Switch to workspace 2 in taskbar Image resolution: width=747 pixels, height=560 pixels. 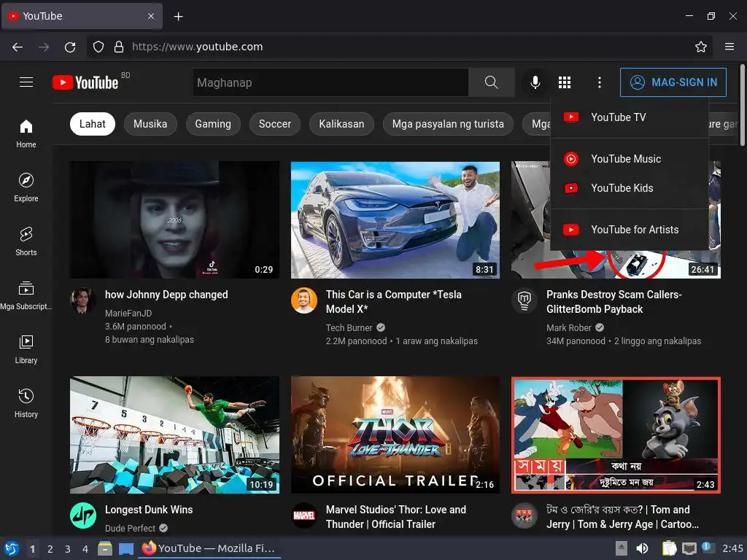(x=50, y=549)
